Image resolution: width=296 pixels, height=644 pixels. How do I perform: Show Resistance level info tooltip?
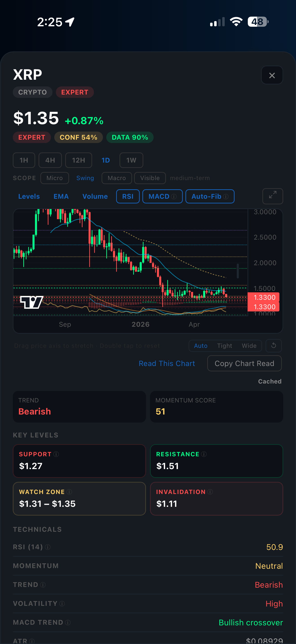coord(204,454)
